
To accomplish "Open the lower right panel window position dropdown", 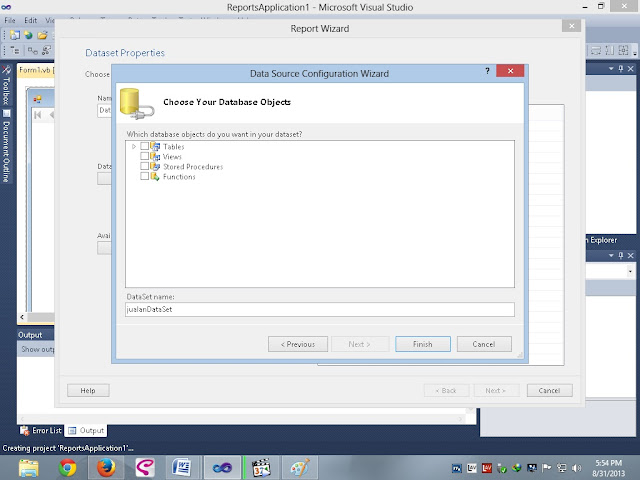I will pyautogui.click(x=611, y=256).
